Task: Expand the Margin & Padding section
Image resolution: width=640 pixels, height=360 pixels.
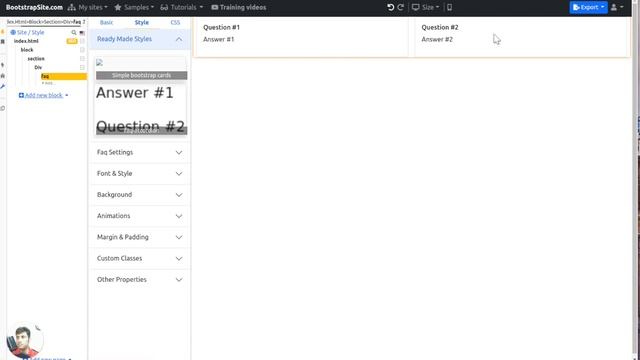Action: pyautogui.click(x=140, y=237)
